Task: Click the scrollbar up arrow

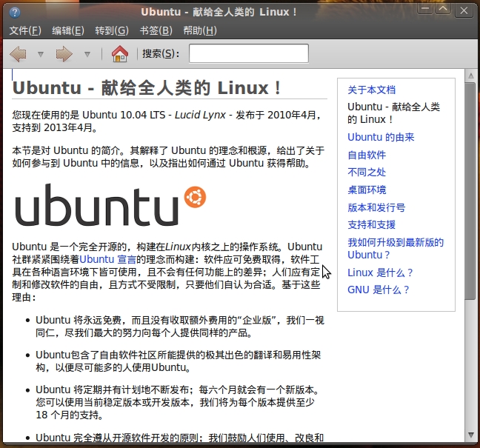Action: [x=471, y=76]
